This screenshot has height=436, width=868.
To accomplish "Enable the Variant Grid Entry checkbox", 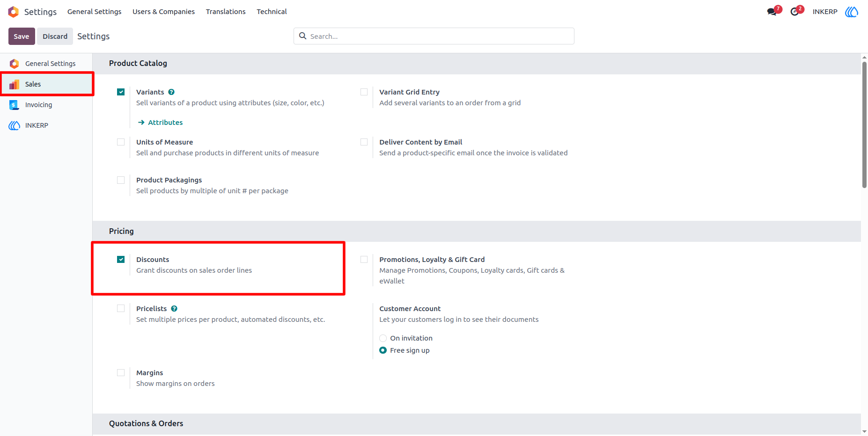I will point(364,92).
